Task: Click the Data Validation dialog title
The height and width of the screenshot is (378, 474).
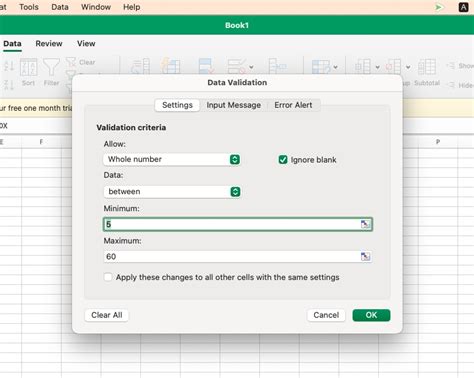Action: [x=237, y=82]
